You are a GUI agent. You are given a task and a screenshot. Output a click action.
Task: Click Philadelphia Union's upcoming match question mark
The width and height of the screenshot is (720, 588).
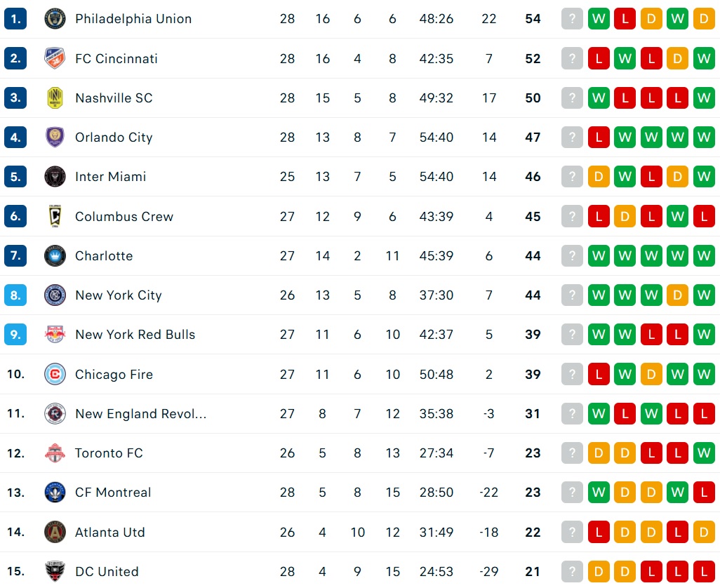pyautogui.click(x=572, y=19)
